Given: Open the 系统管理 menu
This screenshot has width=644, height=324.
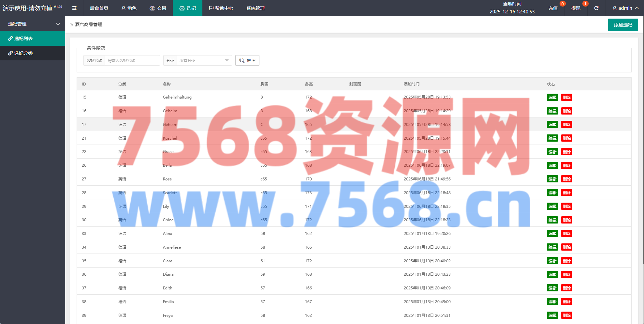Looking at the screenshot, I should (x=256, y=8).
